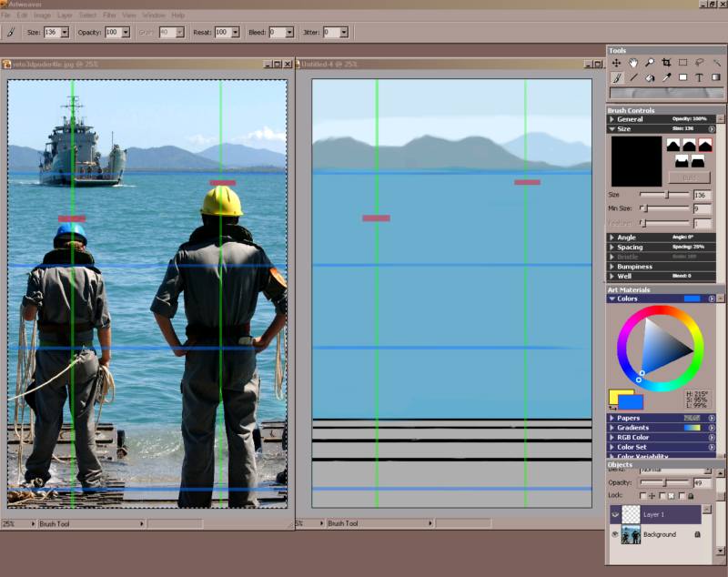This screenshot has height=577, width=728.
Task: Open the Resat dropdown
Action: tap(236, 33)
